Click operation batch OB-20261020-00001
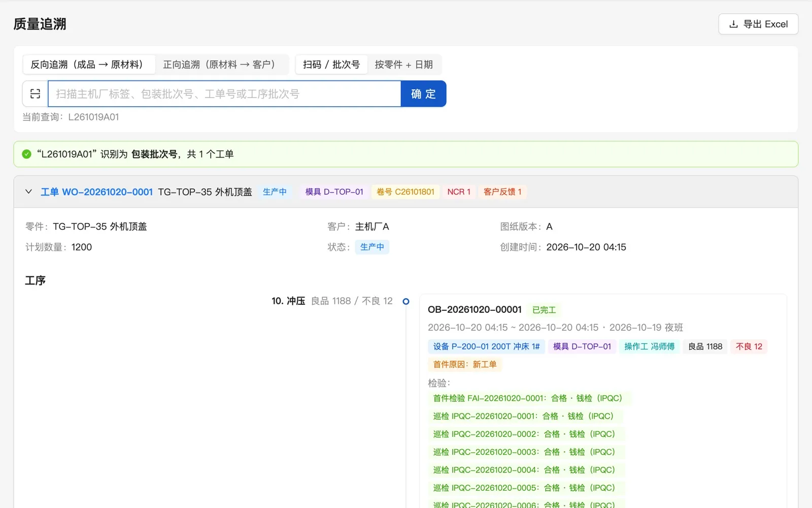This screenshot has width=812, height=508. (x=475, y=309)
